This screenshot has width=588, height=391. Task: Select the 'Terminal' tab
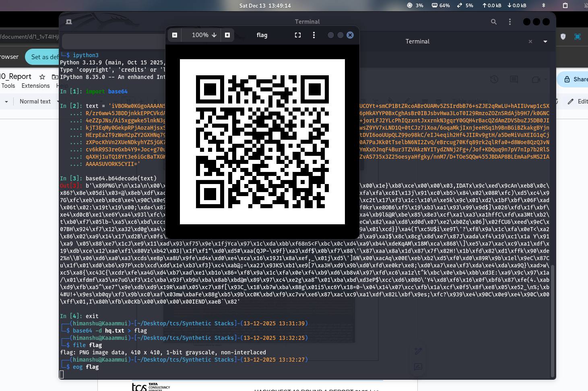coord(417,41)
